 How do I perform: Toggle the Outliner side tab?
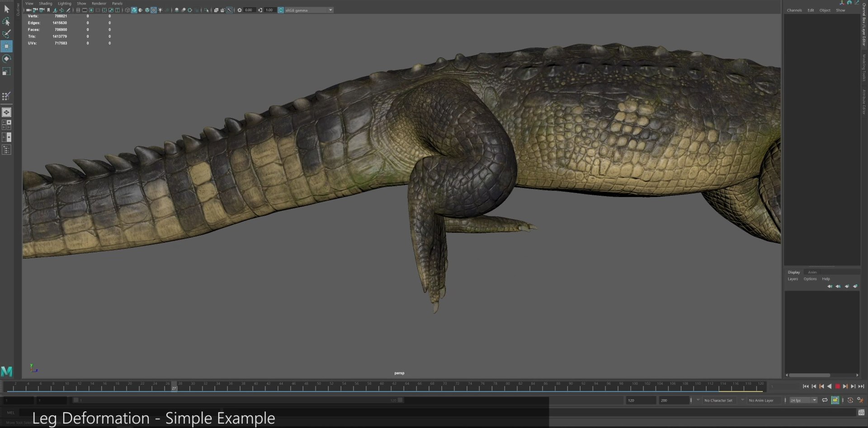[x=18, y=9]
